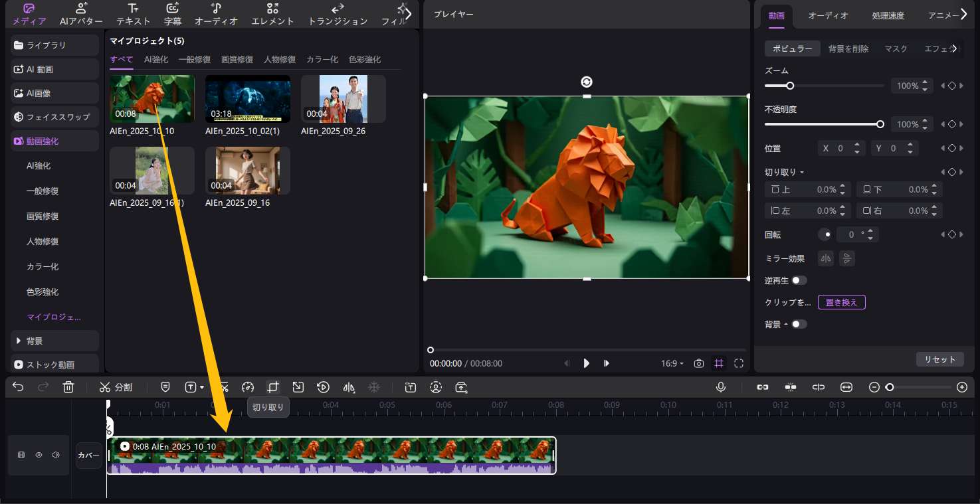Enable the 逆再生 reverse playback switch

[799, 281]
